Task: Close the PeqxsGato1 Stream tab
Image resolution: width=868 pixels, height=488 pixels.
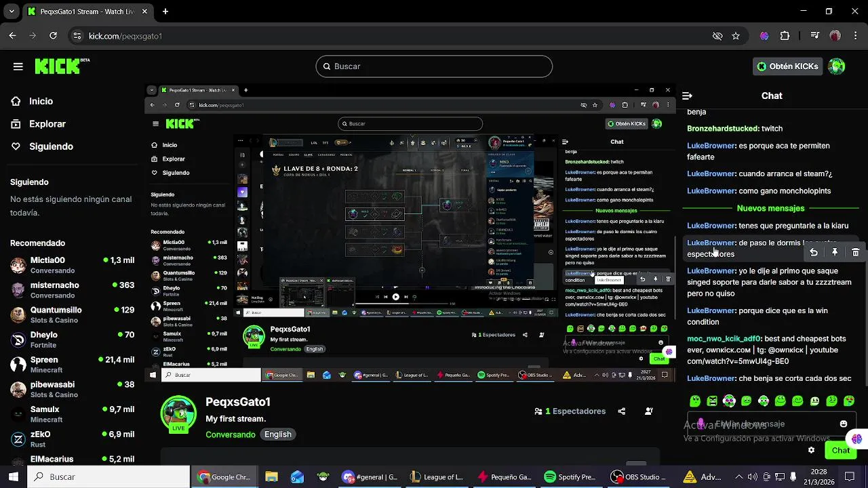Action: 144,12
